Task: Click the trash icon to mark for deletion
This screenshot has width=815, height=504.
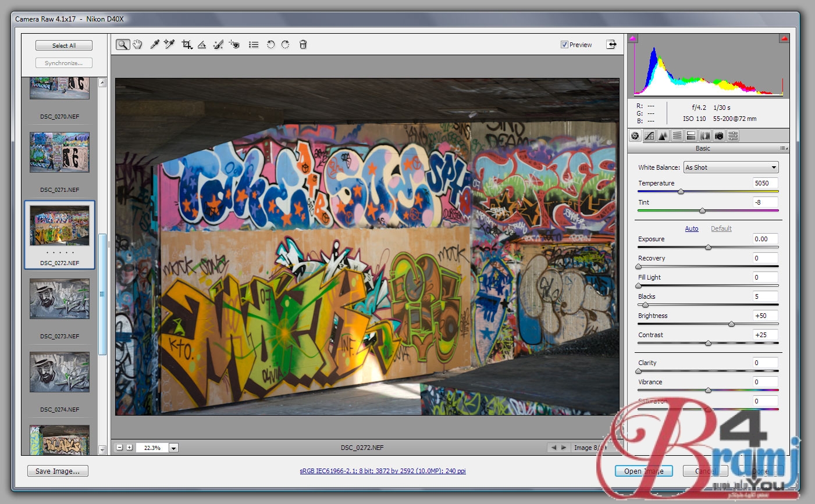Action: click(303, 45)
